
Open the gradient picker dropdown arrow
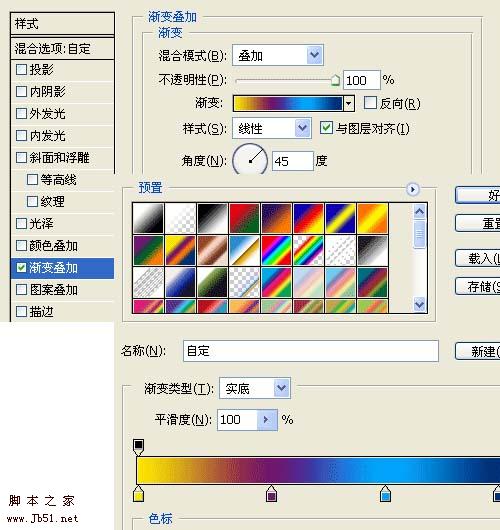[x=349, y=103]
